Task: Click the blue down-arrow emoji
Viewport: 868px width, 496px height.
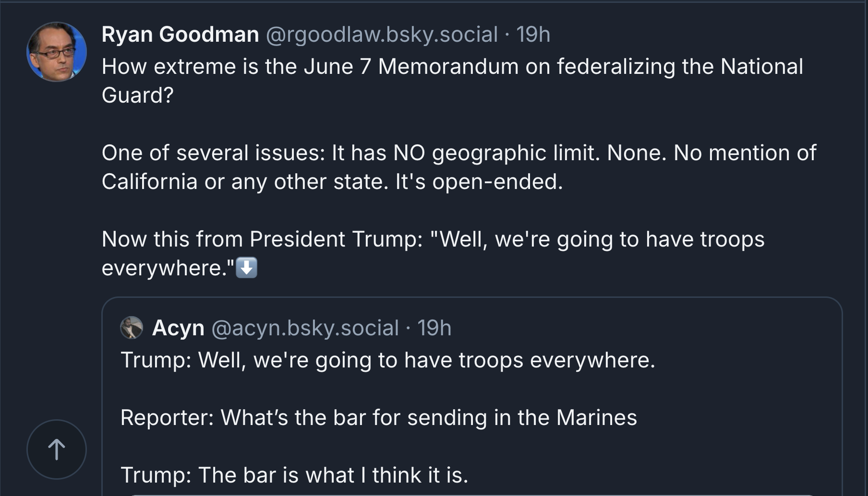Action: (247, 268)
